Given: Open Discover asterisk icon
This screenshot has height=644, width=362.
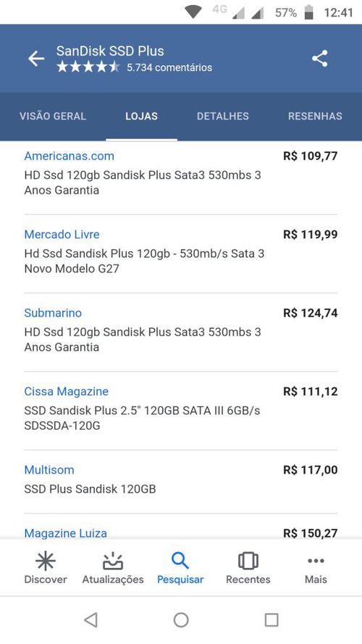Looking at the screenshot, I should (45, 561).
